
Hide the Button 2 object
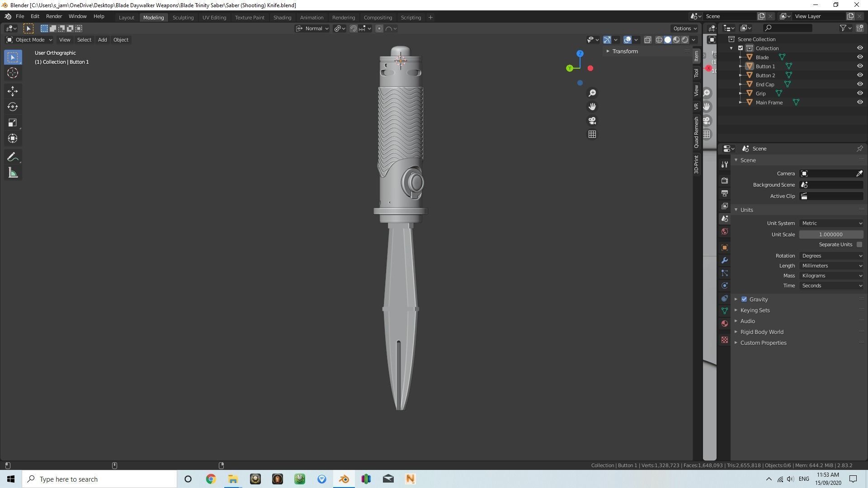(860, 75)
